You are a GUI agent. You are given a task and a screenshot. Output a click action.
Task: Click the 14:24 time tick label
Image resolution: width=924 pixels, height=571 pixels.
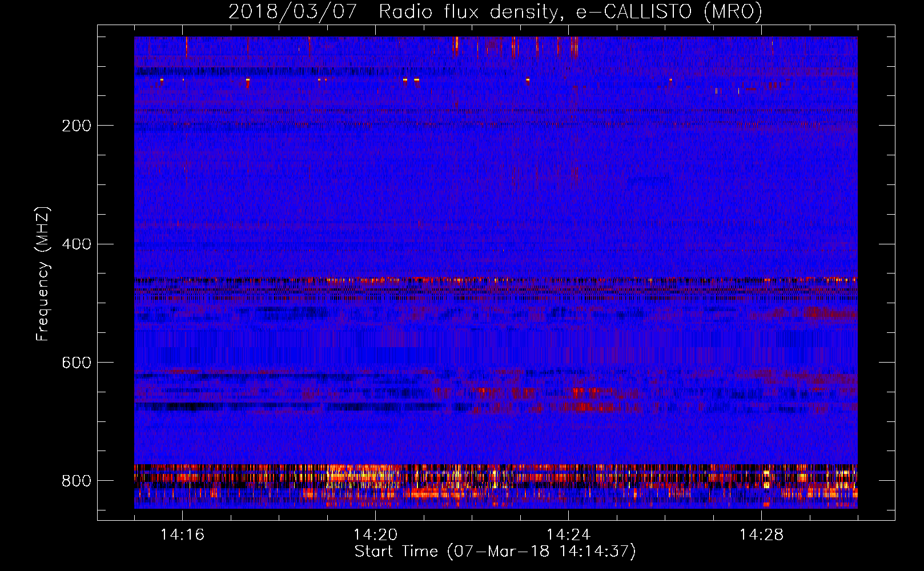(568, 535)
